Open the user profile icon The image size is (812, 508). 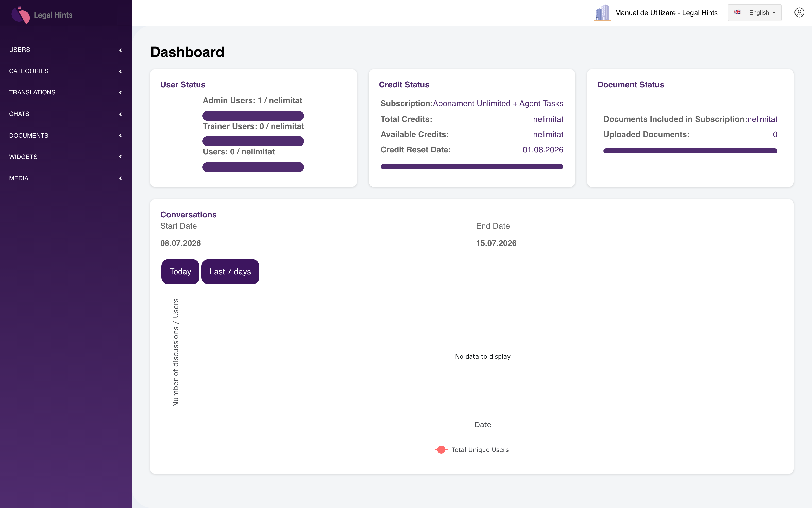(799, 13)
